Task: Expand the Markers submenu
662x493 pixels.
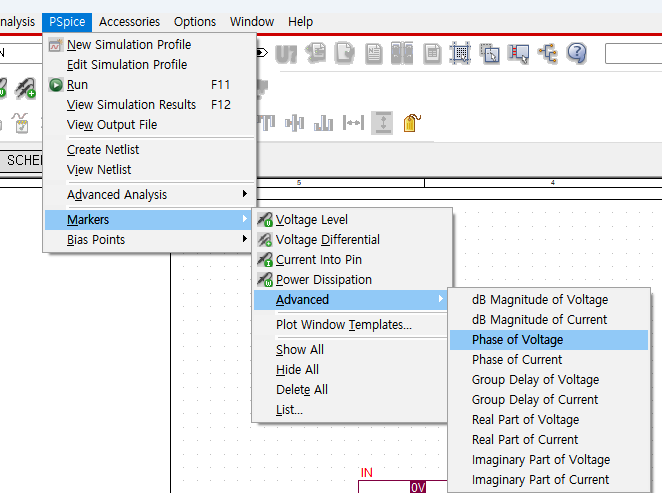Action: pyautogui.click(x=149, y=220)
